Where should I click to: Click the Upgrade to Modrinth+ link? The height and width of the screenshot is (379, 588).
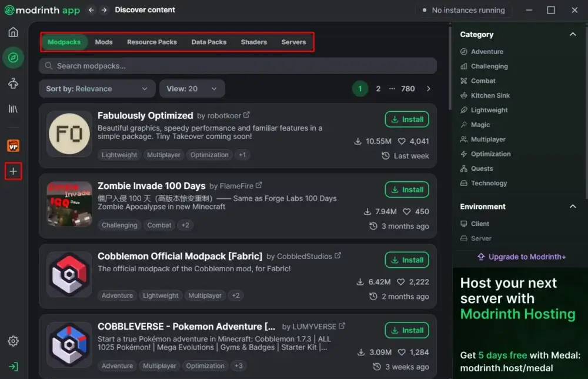pyautogui.click(x=521, y=257)
